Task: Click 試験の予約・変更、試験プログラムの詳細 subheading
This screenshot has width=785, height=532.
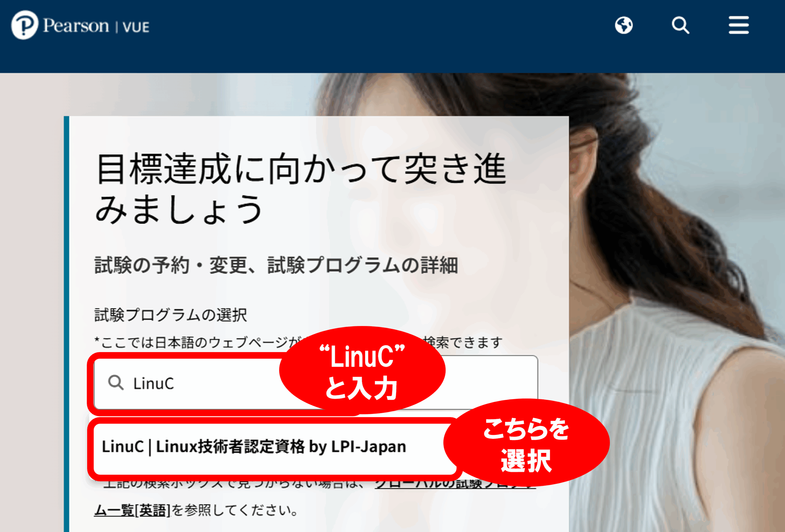Action: coord(276,265)
